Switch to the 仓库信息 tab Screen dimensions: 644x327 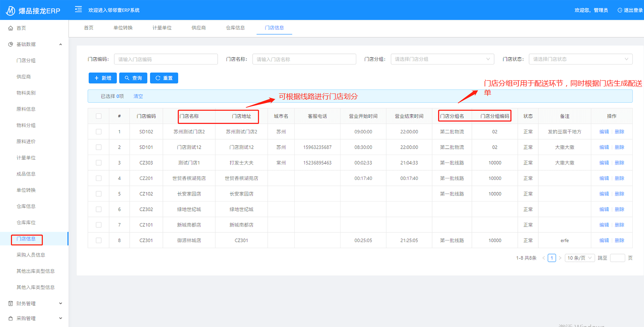click(236, 28)
